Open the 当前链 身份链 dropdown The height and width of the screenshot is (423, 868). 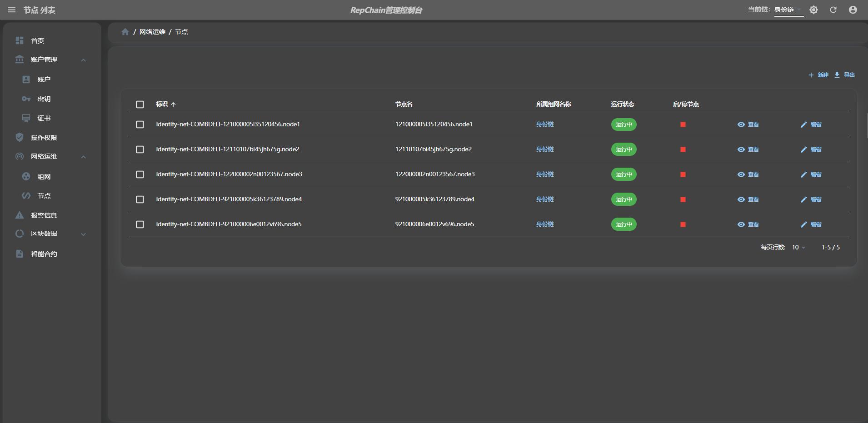788,10
